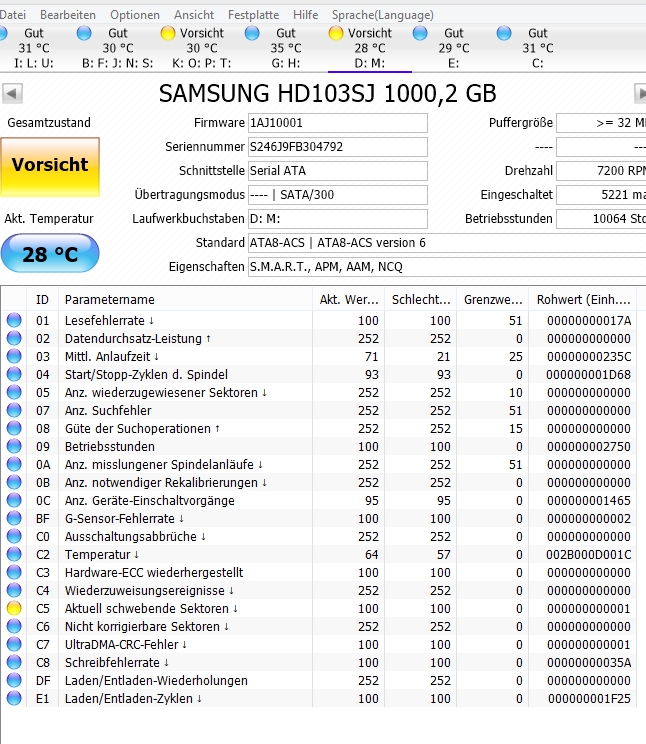Viewport: 646px width, 744px height.
Task: Select disk C: blue status icon
Action: tap(504, 33)
